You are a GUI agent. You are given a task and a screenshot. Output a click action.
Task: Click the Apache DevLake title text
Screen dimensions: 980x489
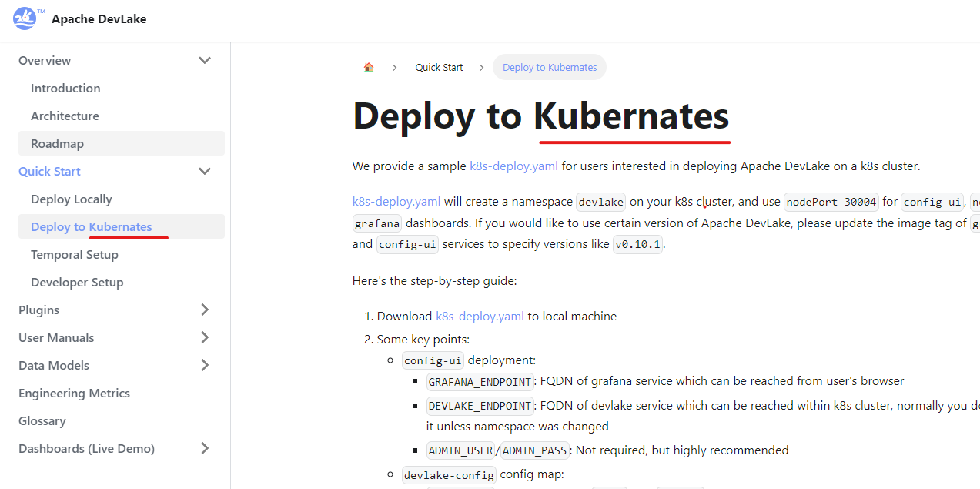pos(99,18)
